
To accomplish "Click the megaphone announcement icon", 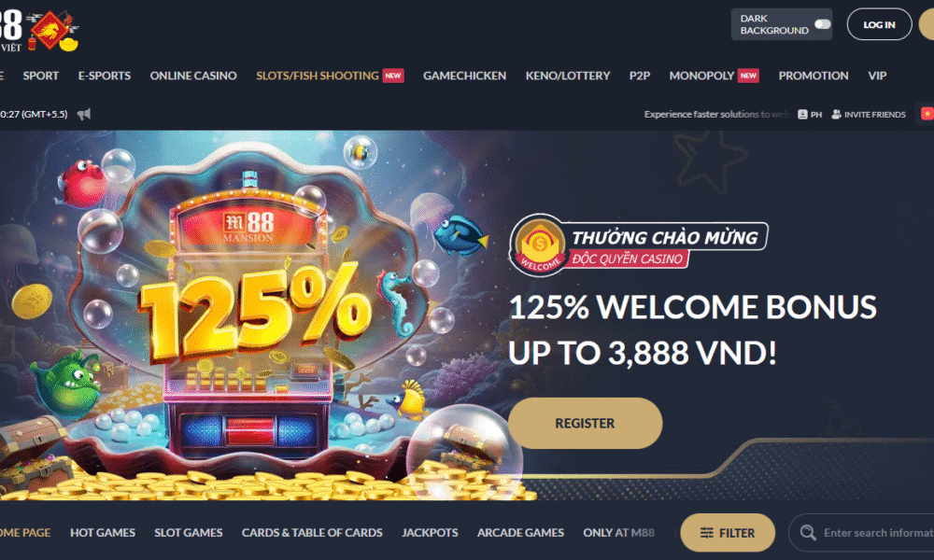I will point(84,114).
